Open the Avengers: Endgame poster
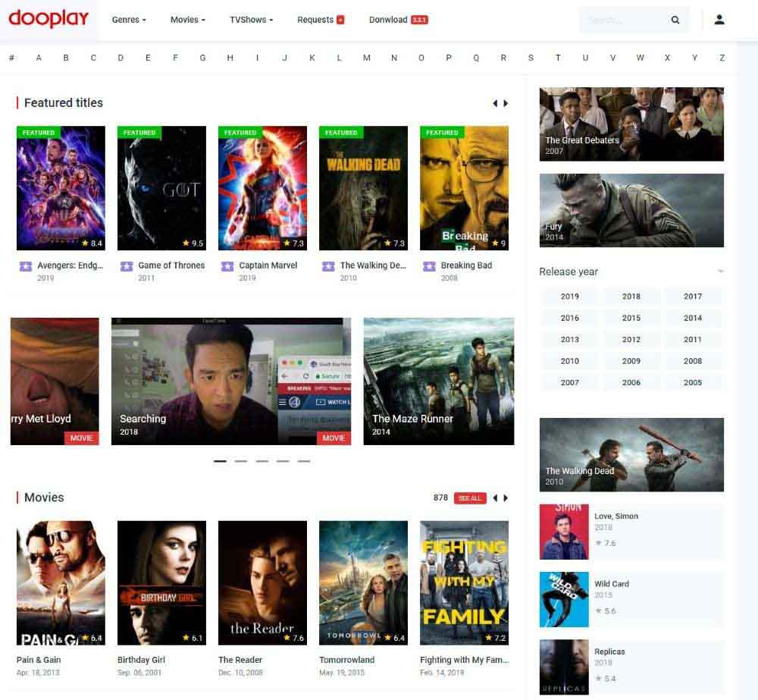758x700 pixels. tap(61, 188)
